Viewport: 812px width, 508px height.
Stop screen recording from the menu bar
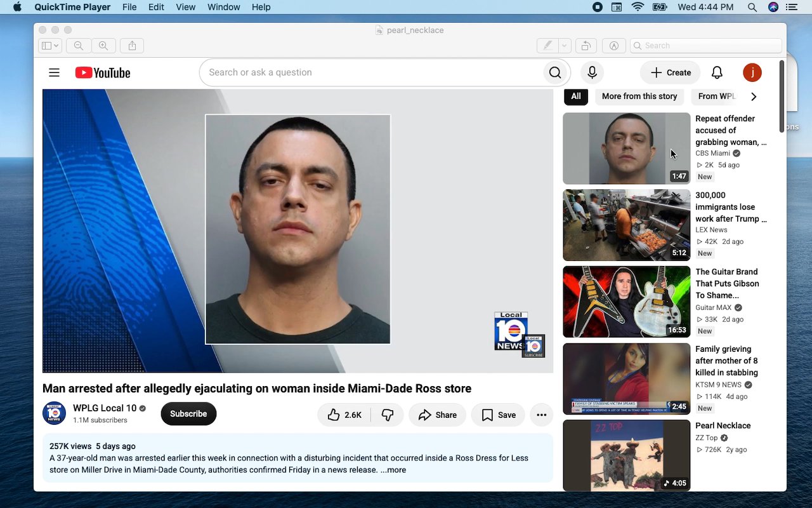click(597, 7)
